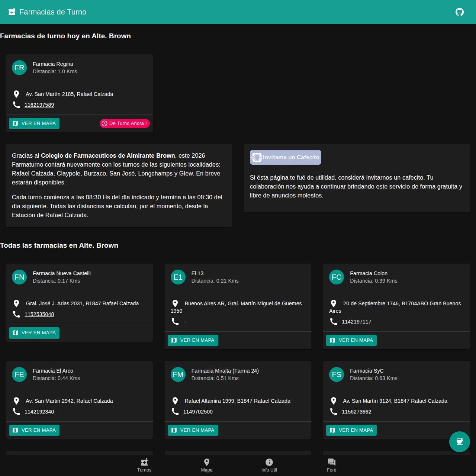
Task: Click address Rafael Altamira 1999, B1847 Rafael Calzada
Action: point(238,401)
